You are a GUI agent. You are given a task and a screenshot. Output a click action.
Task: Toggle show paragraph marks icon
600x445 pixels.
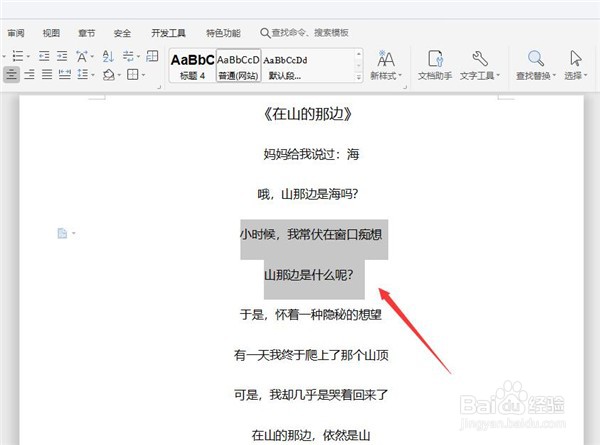pyautogui.click(x=128, y=56)
